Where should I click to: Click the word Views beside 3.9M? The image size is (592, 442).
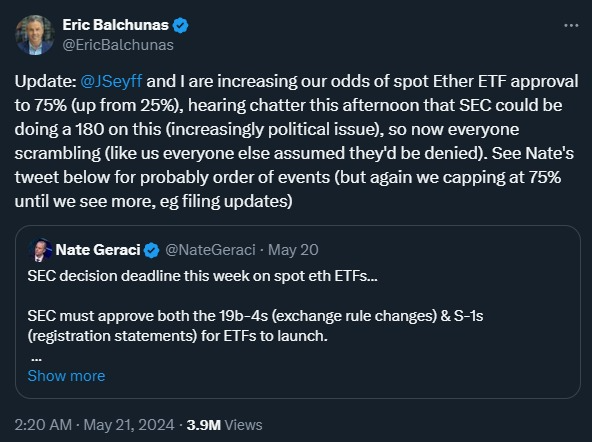243,425
